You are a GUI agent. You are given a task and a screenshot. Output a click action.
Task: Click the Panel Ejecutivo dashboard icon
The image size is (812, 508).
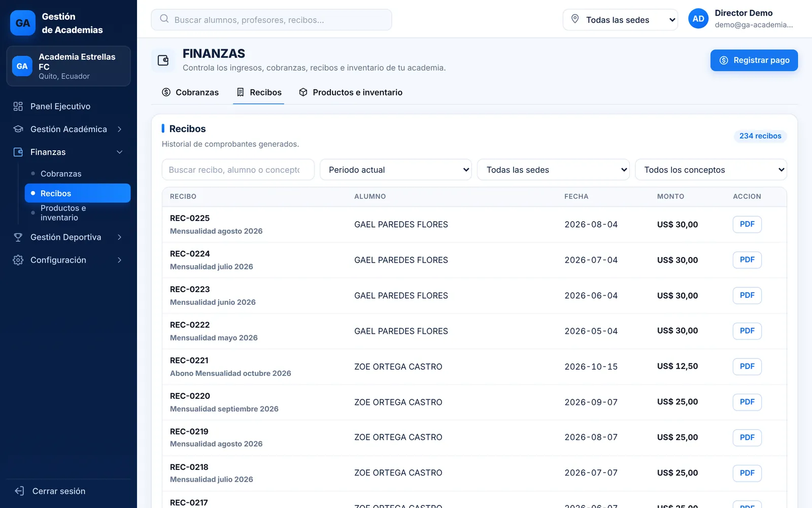(18, 106)
